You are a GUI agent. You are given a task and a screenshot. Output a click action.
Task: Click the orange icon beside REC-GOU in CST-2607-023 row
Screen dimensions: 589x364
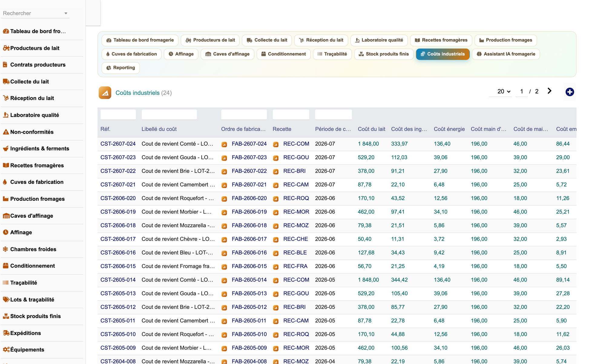click(x=276, y=158)
